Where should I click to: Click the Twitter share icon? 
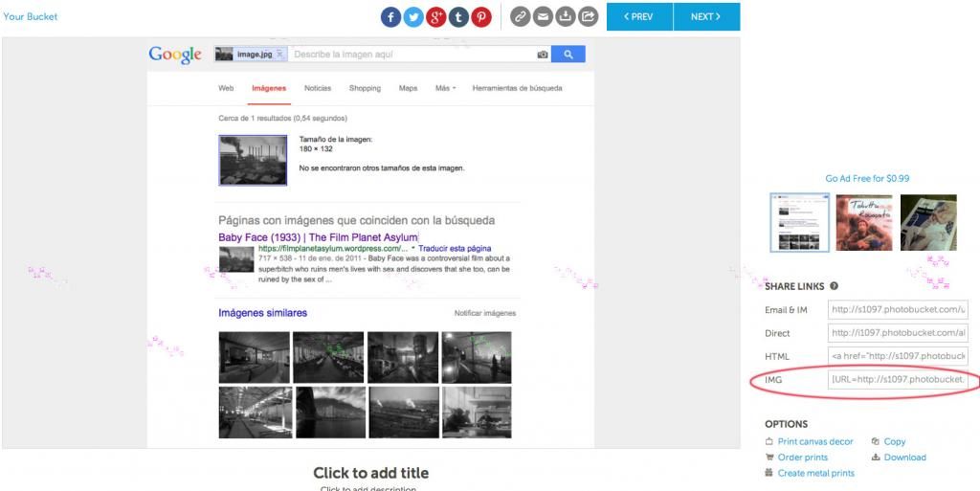pos(413,16)
